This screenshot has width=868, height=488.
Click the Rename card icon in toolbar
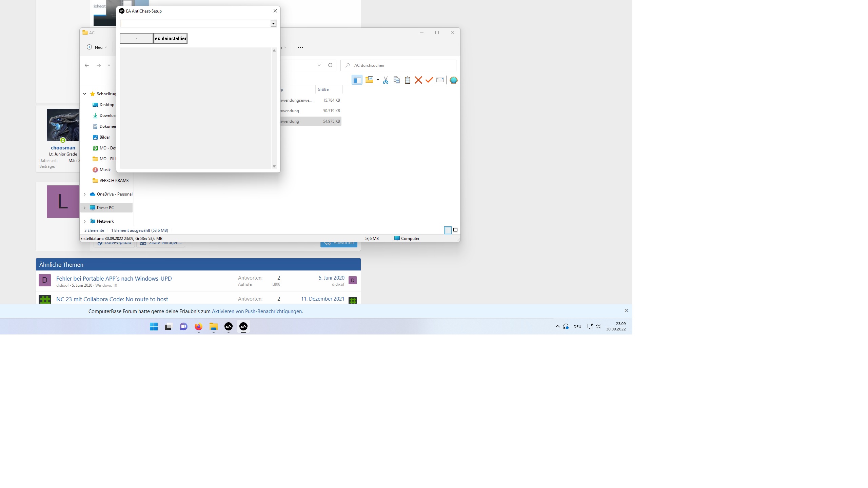440,80
